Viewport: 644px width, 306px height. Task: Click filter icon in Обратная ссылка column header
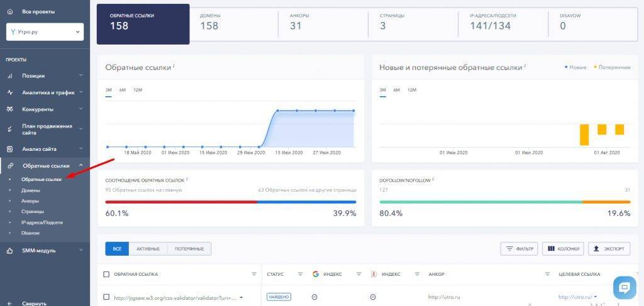click(x=254, y=275)
